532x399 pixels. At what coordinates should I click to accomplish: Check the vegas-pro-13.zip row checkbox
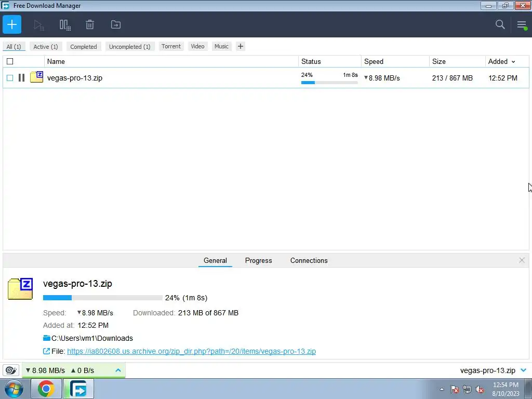(10, 78)
